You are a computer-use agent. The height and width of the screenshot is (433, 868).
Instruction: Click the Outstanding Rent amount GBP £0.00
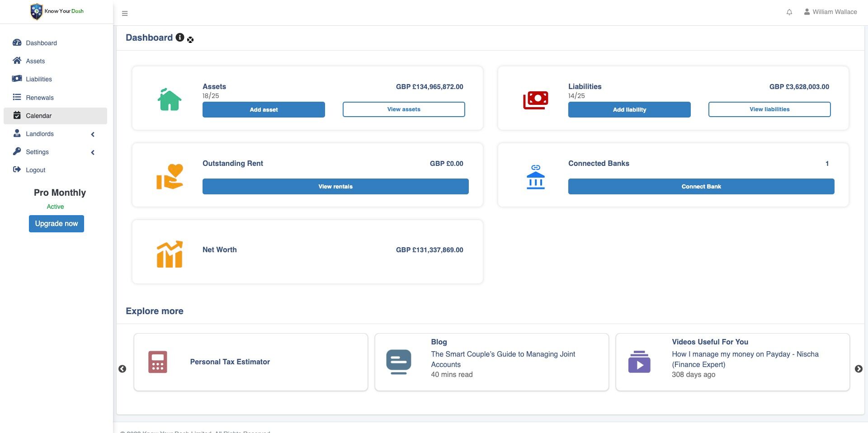coord(447,164)
